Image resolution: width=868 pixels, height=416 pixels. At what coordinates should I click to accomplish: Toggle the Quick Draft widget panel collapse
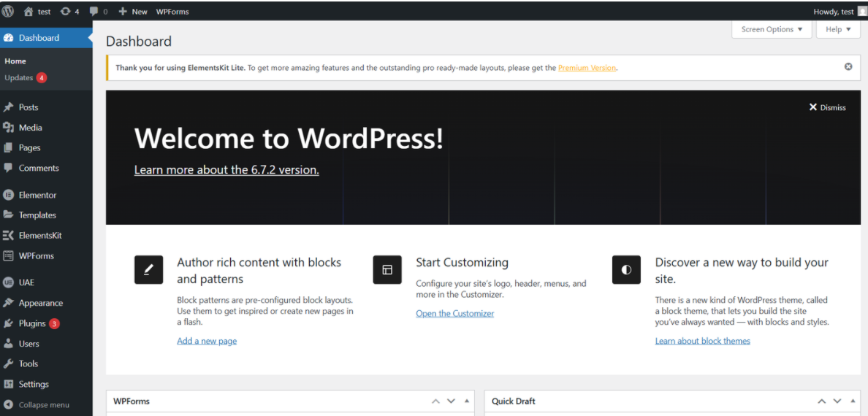click(853, 401)
